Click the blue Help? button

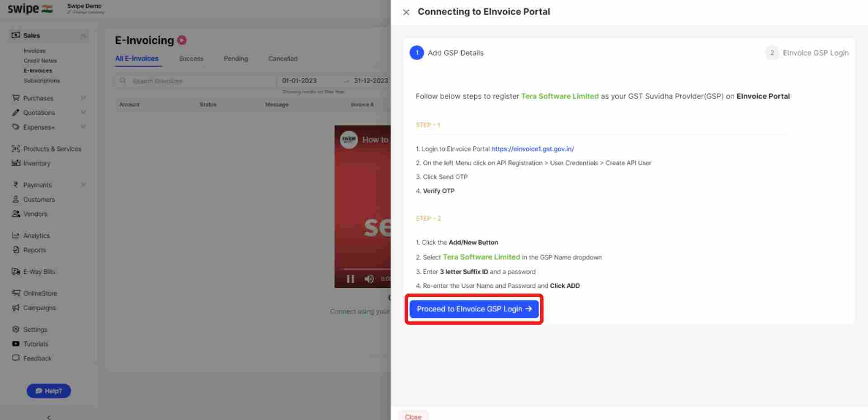(49, 391)
